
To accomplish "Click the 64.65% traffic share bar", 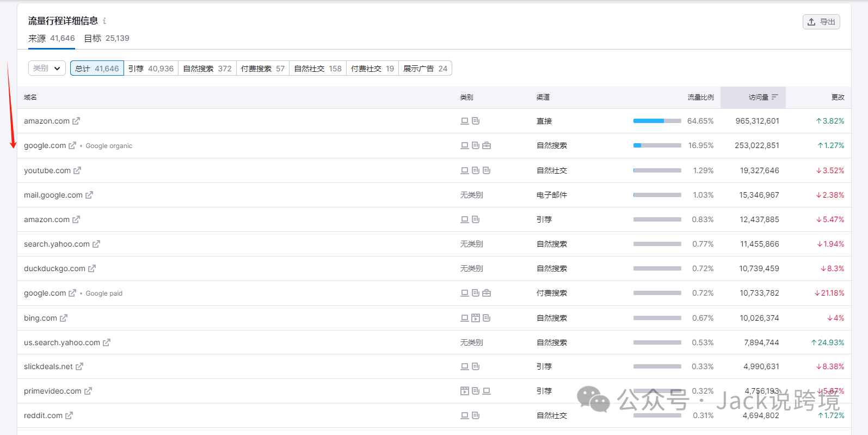I will pos(657,121).
